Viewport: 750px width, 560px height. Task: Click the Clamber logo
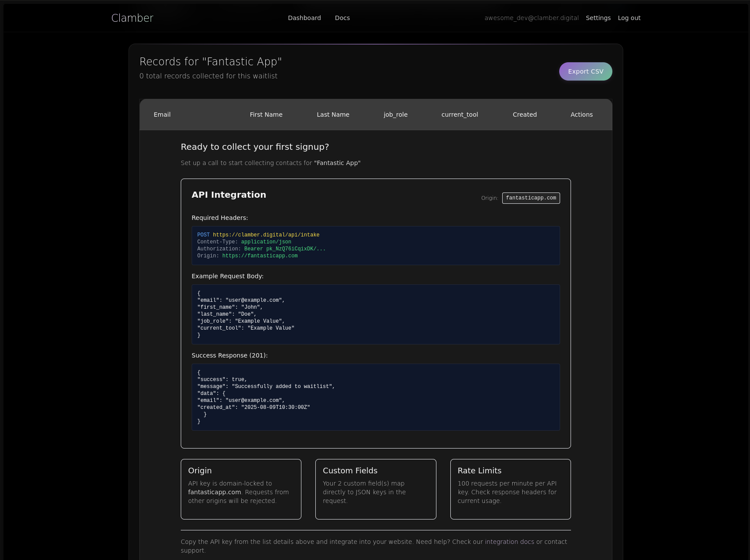click(x=132, y=18)
